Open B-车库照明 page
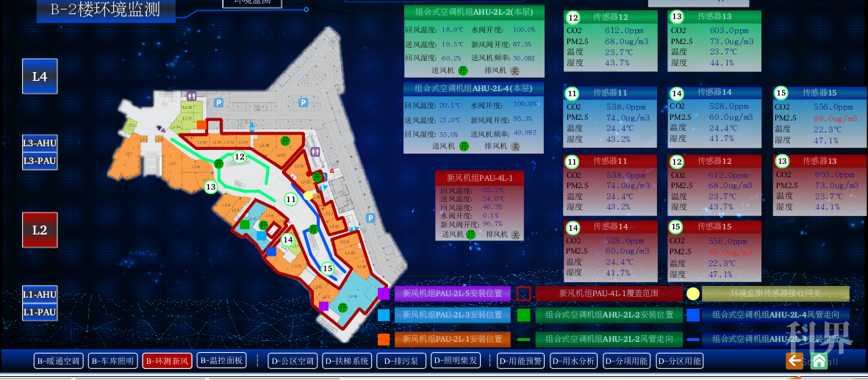The height and width of the screenshot is (380, 868). point(112,361)
